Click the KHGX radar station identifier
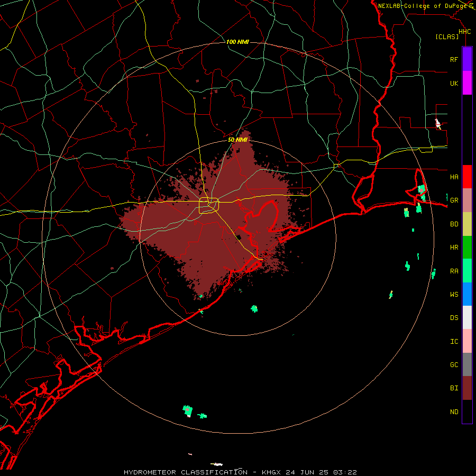The width and height of the screenshot is (476, 476). pyautogui.click(x=272, y=472)
